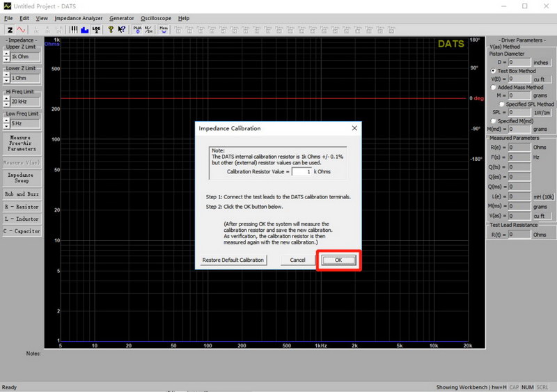Open the Impedance Analyzer menu
Viewport: 557px width, 392px height.
[78, 18]
